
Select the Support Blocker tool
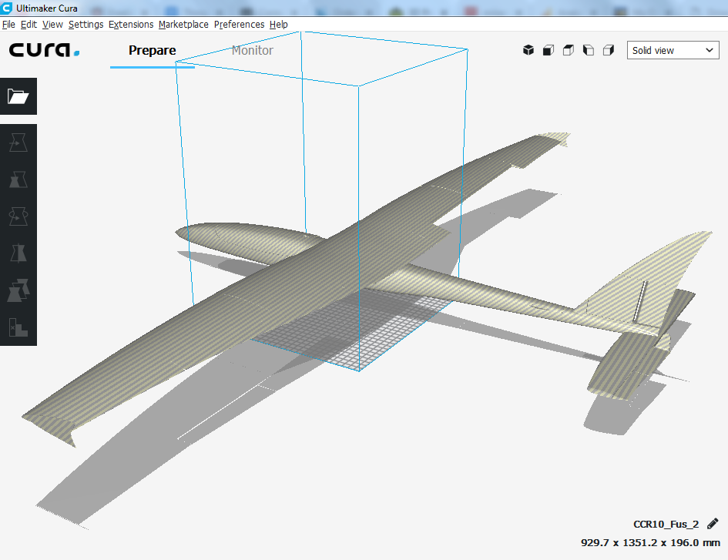(18, 327)
